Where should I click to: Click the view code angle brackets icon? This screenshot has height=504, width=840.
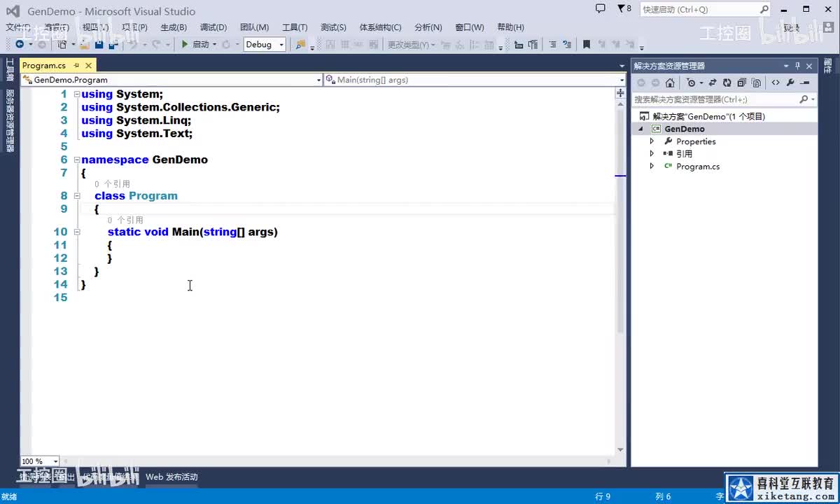click(x=776, y=83)
